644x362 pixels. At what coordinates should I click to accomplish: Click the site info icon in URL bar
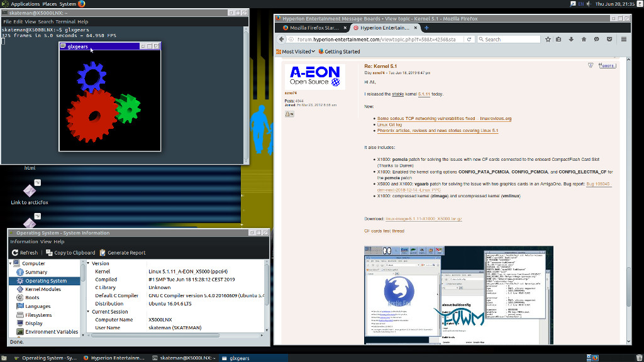pos(291,40)
